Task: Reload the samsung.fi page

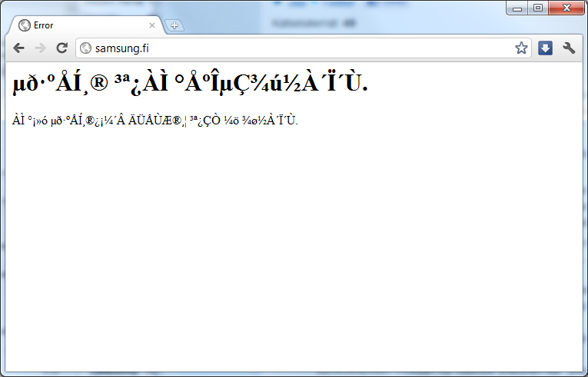Action: 62,48
